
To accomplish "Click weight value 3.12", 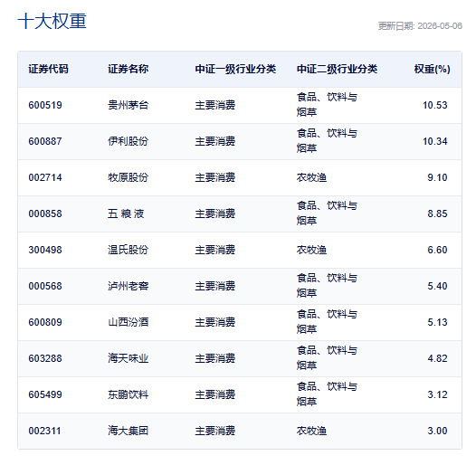I will [437, 394].
